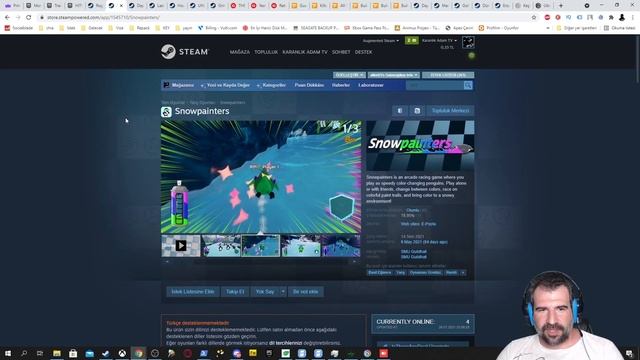Click the first SMU Guildhall developer link
640x360 pixels.
coord(413,251)
